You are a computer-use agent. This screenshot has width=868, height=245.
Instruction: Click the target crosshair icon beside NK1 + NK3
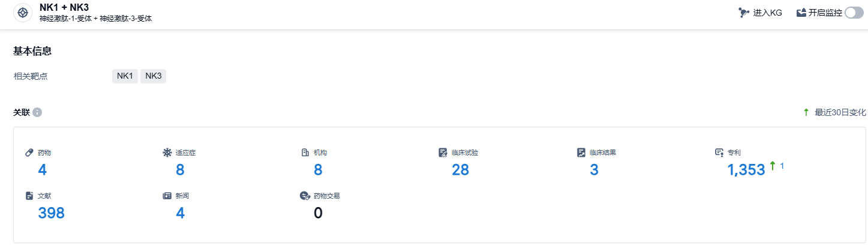[x=23, y=13]
